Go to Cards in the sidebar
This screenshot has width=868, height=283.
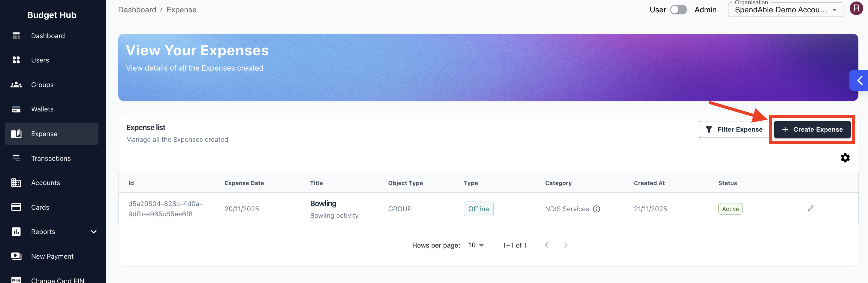(x=40, y=207)
